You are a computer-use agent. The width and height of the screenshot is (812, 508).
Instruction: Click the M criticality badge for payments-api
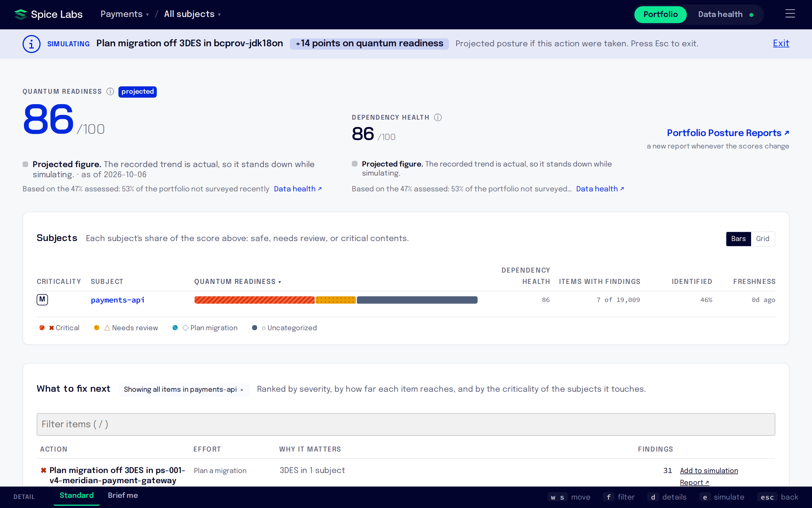pyautogui.click(x=42, y=299)
